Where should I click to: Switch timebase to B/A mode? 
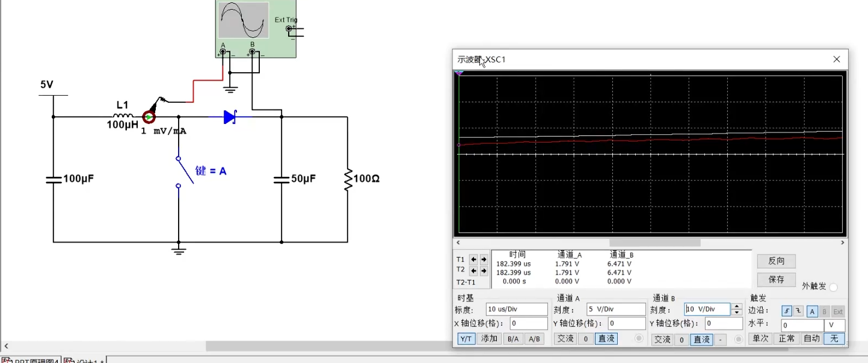click(512, 339)
